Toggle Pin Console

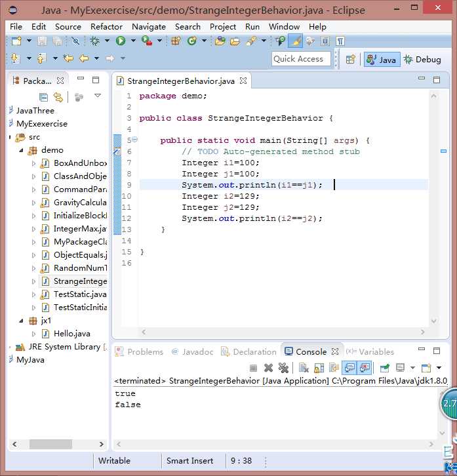coord(384,368)
